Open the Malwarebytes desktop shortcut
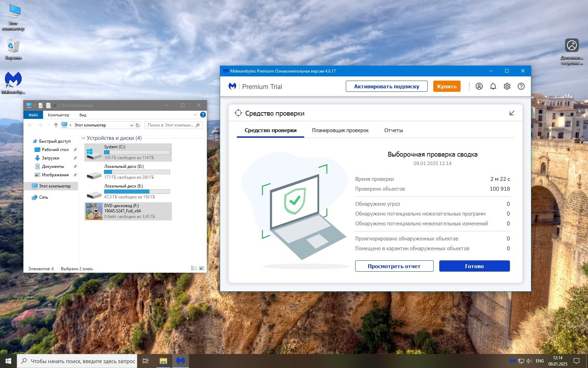This screenshot has width=588, height=368. (x=13, y=83)
